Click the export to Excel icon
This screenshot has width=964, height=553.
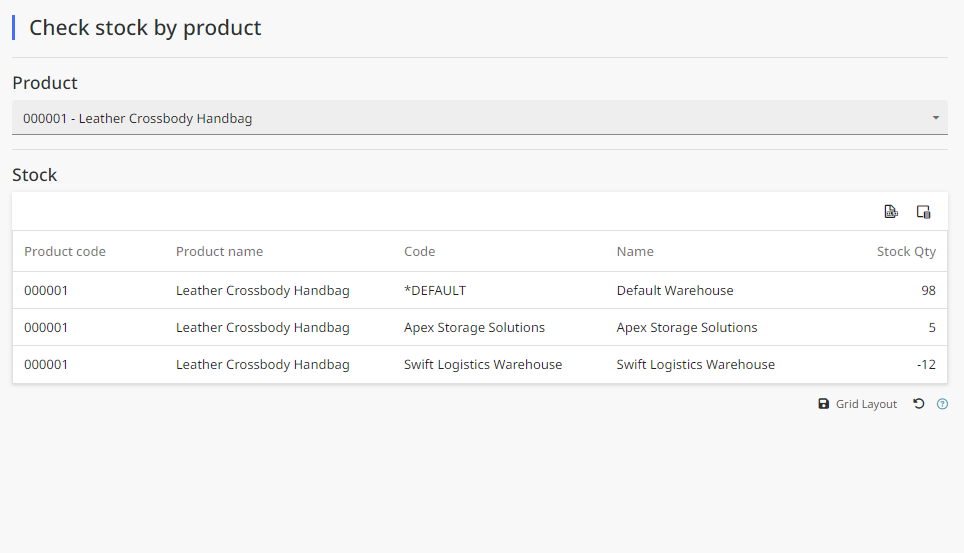coord(891,212)
